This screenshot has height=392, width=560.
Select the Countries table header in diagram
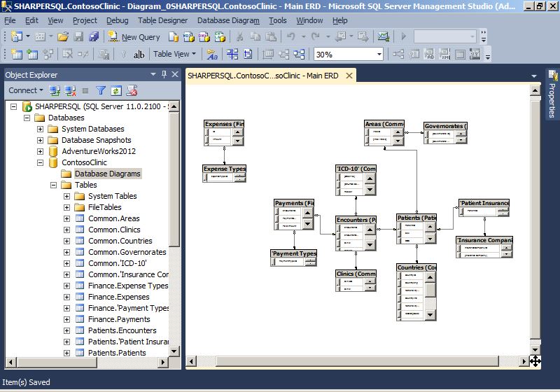pyautogui.click(x=416, y=267)
